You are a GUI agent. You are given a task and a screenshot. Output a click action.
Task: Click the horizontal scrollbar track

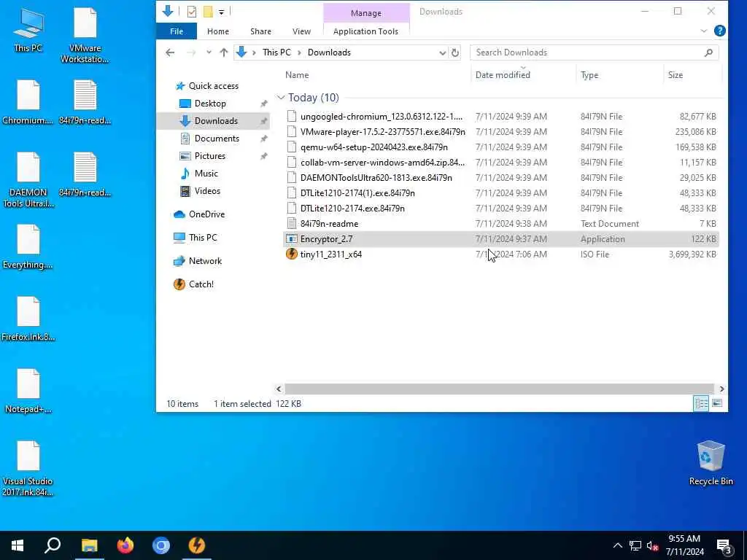(499, 389)
